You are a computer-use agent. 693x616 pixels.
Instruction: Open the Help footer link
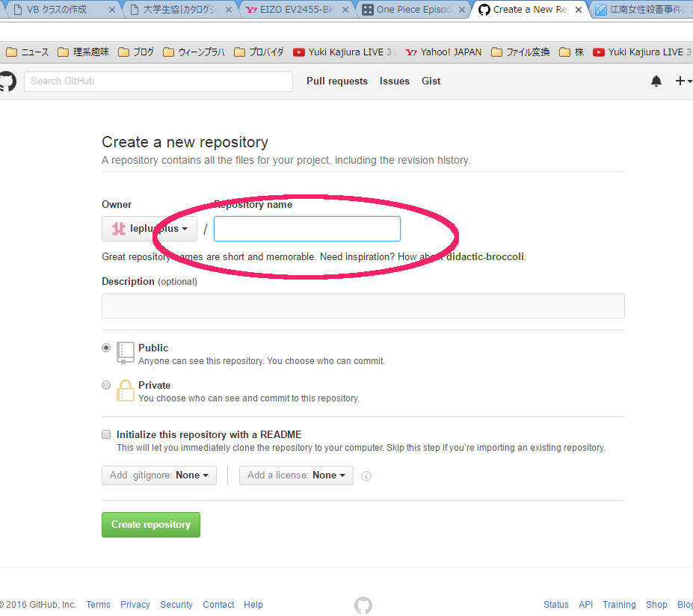[x=253, y=605]
